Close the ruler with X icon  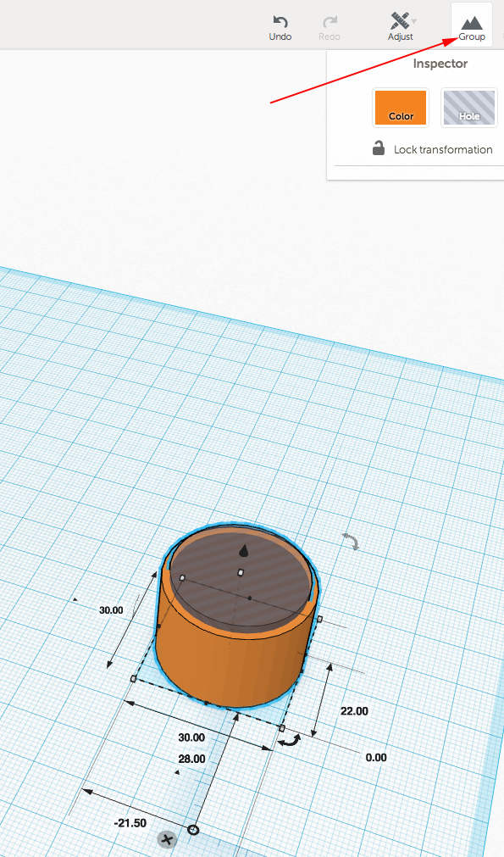tap(167, 839)
